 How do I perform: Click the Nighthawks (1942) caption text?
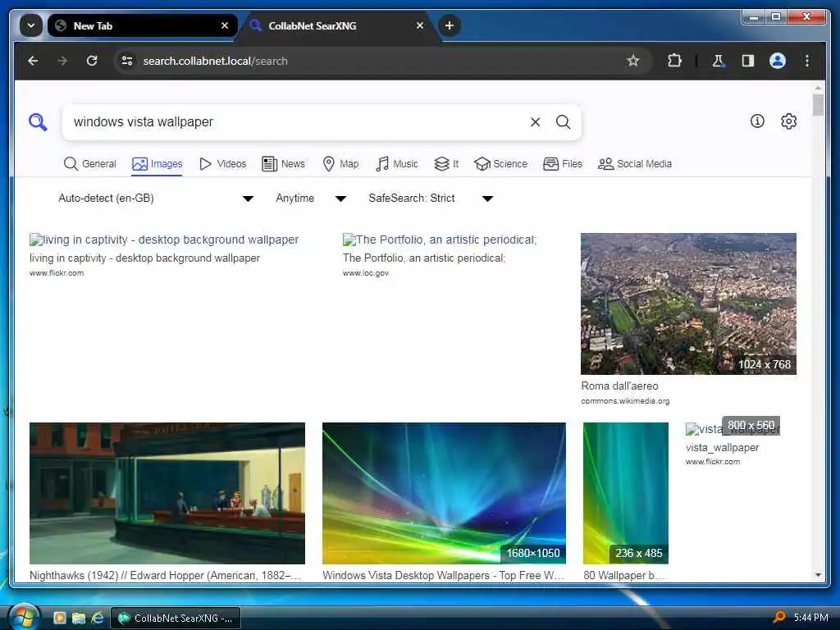point(165,575)
